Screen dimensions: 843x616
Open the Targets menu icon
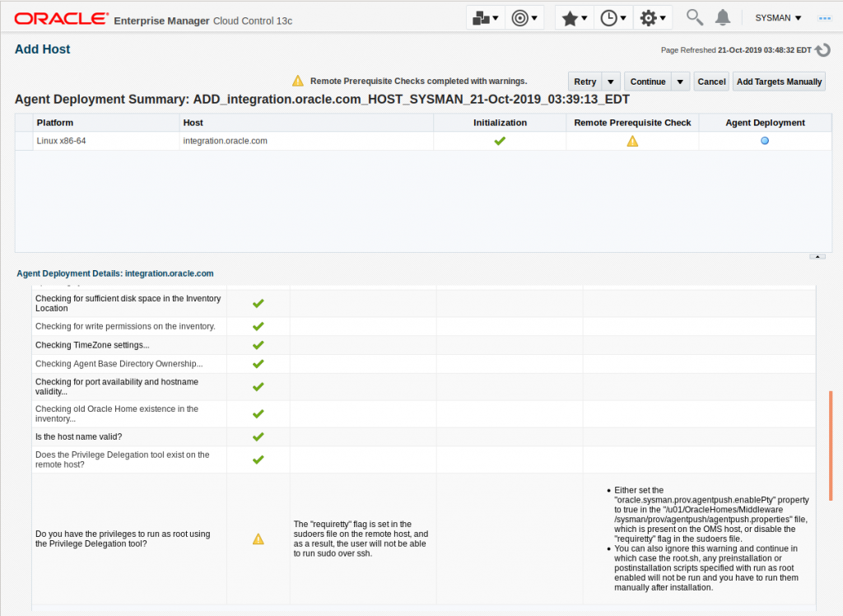(x=524, y=18)
